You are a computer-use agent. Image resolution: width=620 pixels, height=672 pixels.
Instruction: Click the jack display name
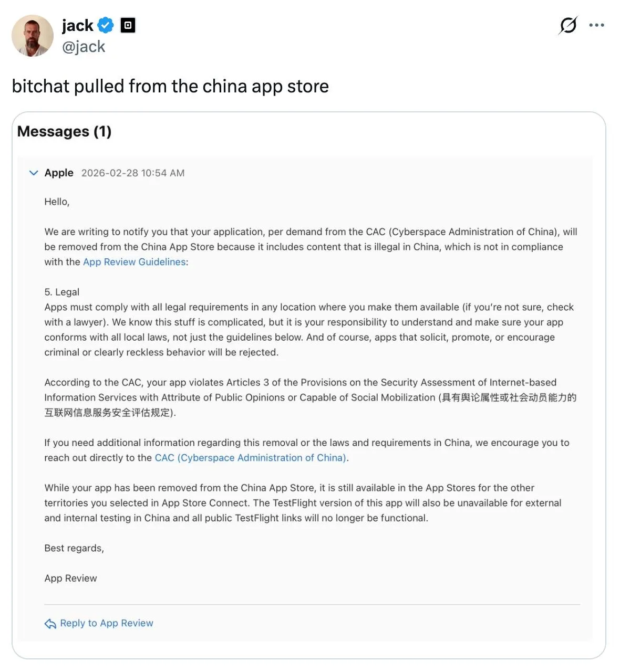point(77,25)
